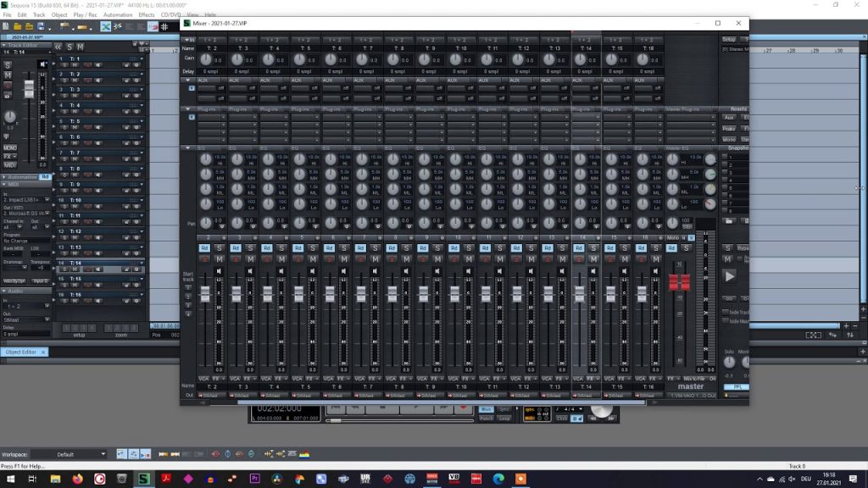Mute mixer channel T: 14
Image resolution: width=868 pixels, height=488 pixels.
(x=593, y=259)
